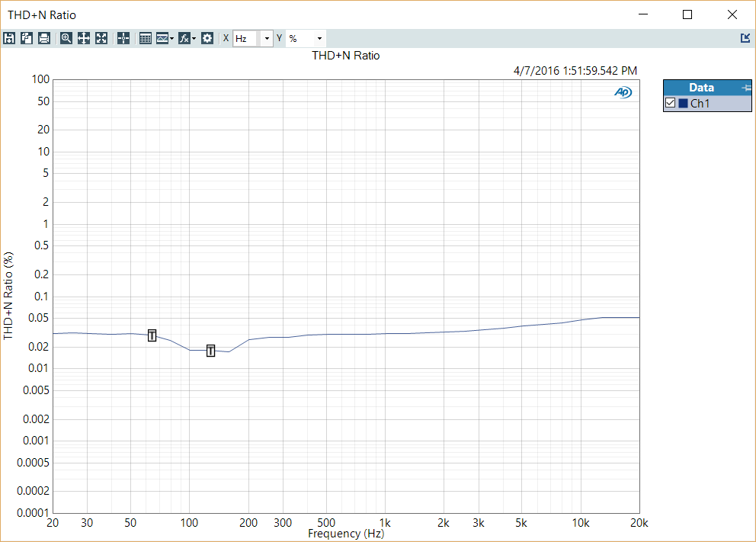Click the Data legend pin icon
Viewport: 756px width, 542px height.
tap(746, 88)
